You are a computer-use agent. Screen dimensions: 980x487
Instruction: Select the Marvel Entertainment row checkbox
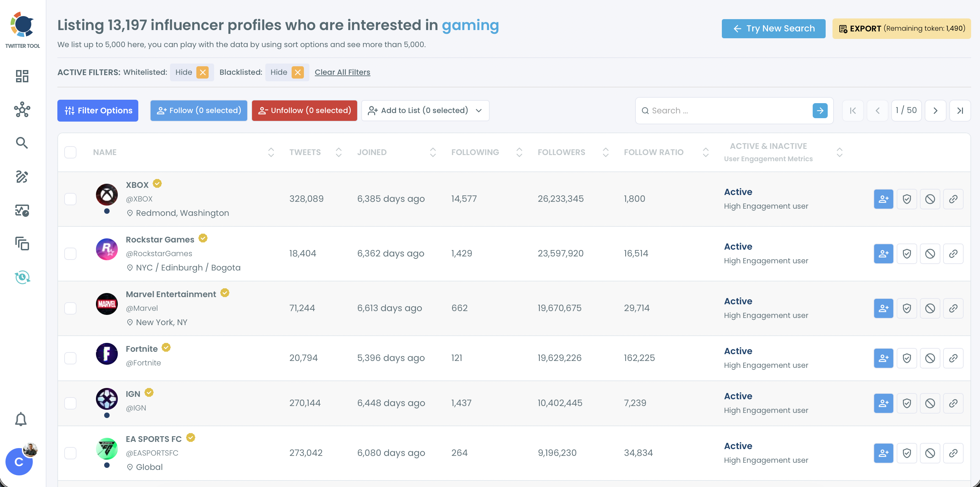70,308
